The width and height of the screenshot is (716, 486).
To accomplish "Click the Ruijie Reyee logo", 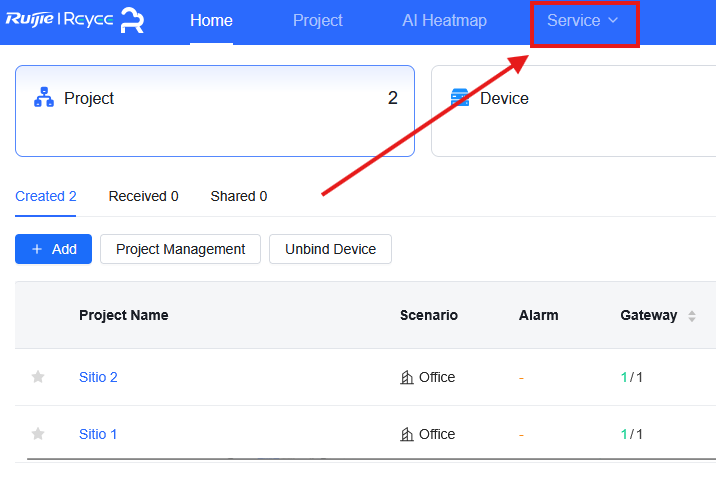I will pos(59,20).
